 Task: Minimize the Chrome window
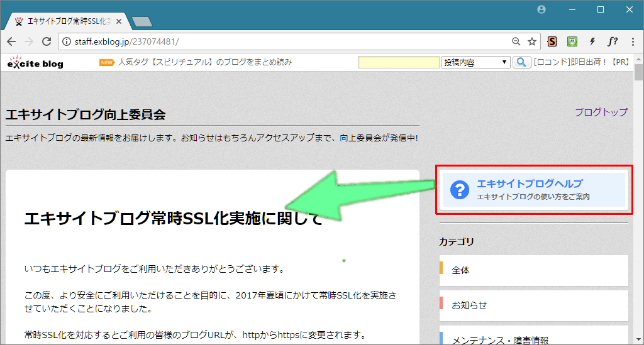coord(572,9)
